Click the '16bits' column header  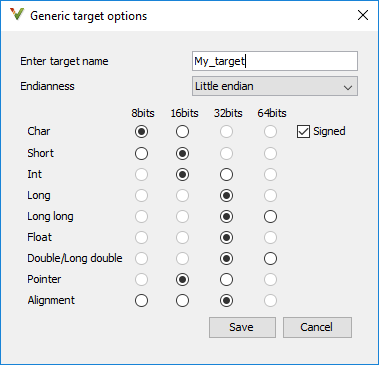coord(185,113)
